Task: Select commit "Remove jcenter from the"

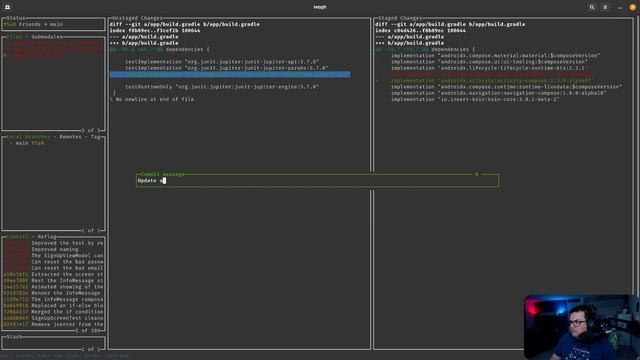Action: click(x=53, y=324)
